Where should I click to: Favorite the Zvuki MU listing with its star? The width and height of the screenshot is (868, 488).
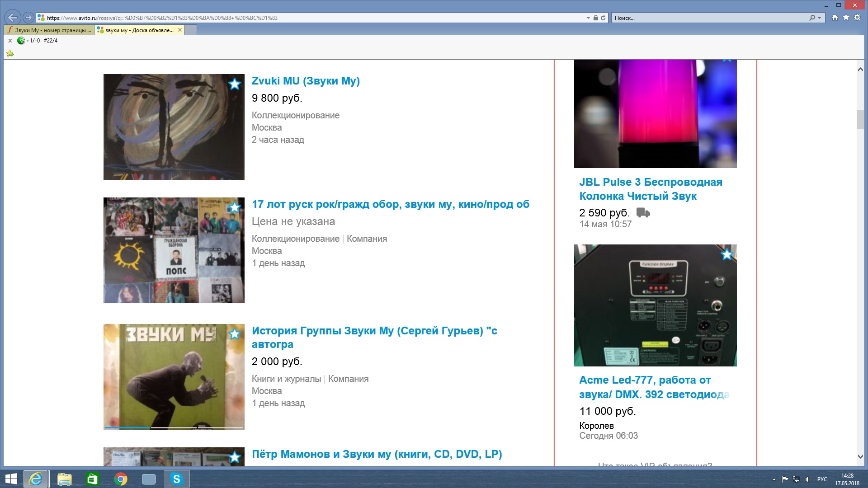pos(234,84)
